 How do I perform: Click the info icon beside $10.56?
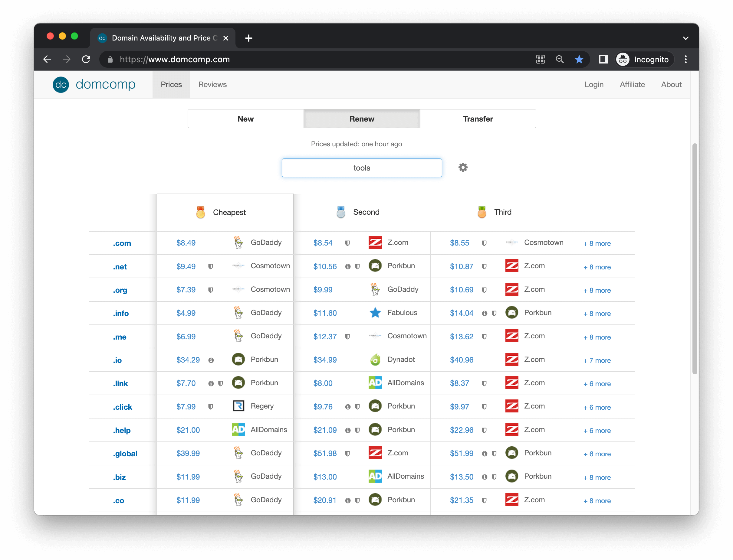(348, 267)
